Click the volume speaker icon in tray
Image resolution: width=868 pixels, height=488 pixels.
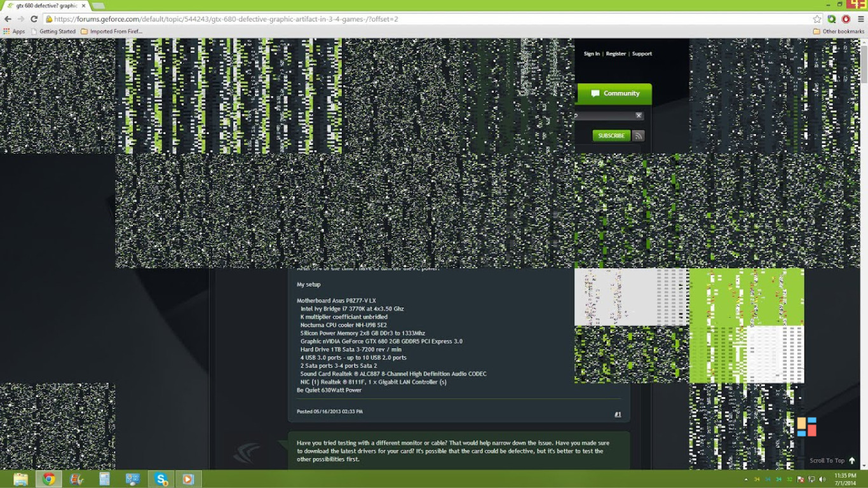click(x=822, y=479)
